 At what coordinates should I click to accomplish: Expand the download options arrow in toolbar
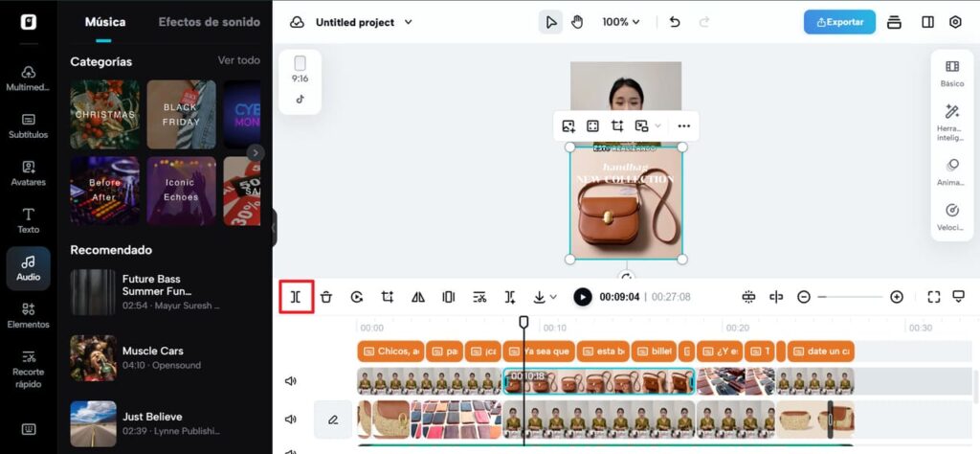click(x=553, y=298)
